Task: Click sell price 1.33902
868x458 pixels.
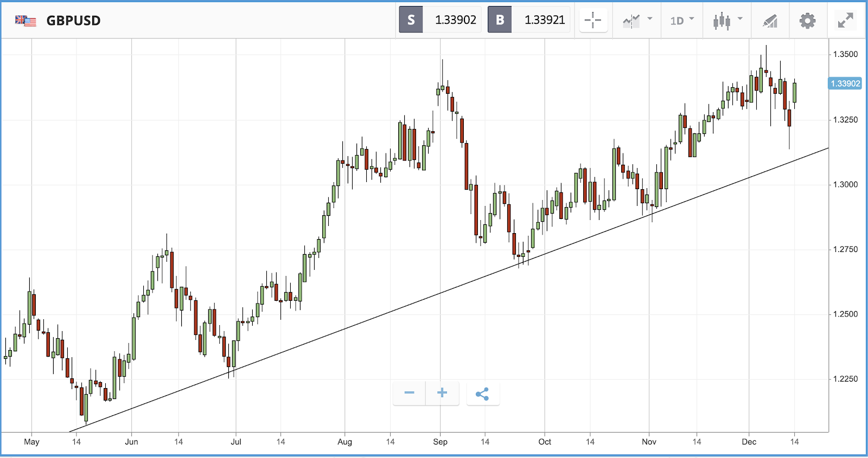Action: [455, 20]
